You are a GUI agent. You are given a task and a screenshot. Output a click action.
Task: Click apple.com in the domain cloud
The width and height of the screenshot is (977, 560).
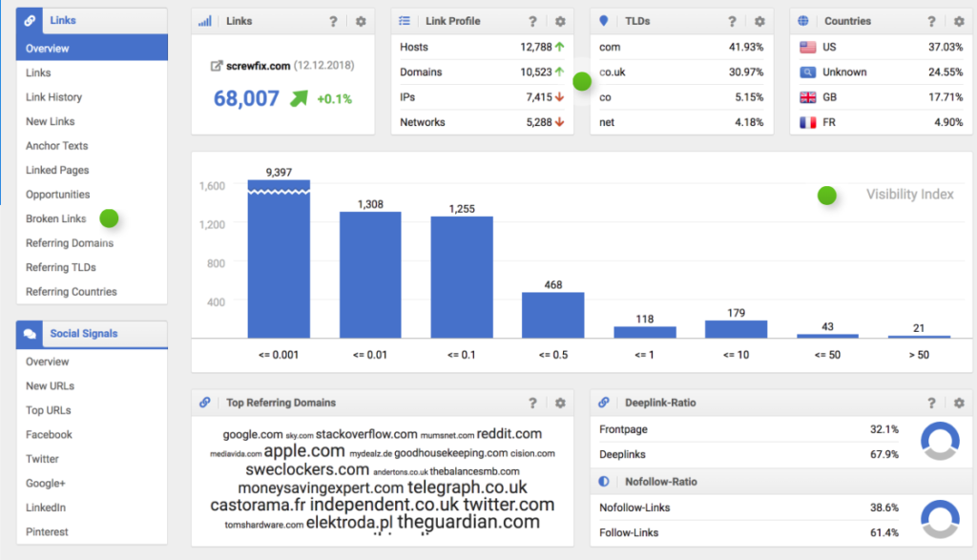304,451
